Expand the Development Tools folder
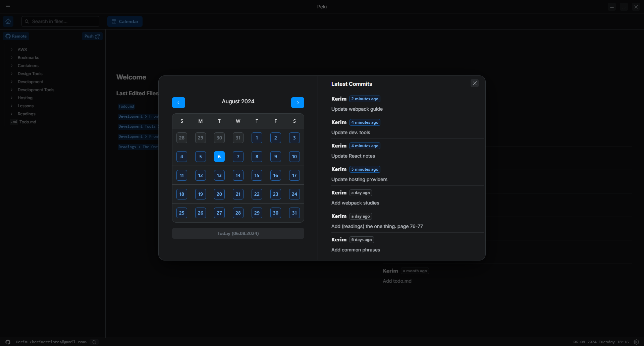This screenshot has height=346, width=644. point(36,90)
